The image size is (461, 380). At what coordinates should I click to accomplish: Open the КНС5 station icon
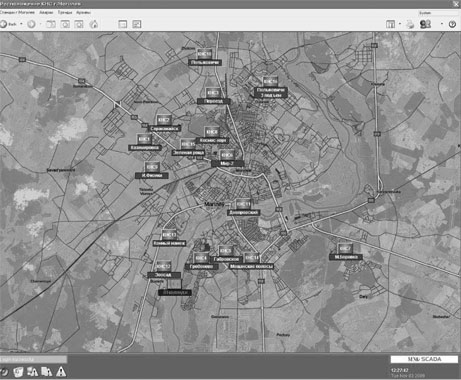[225, 251]
